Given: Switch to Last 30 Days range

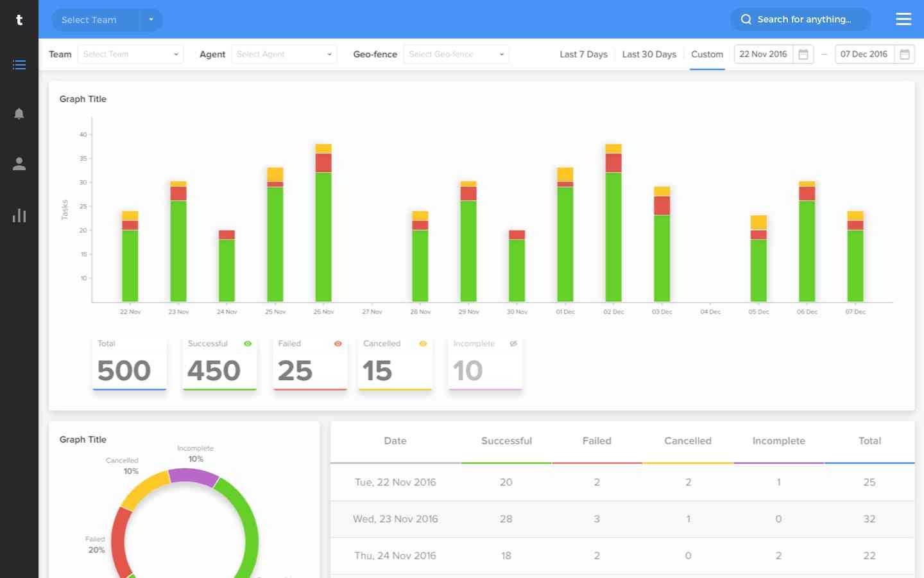Looking at the screenshot, I should pos(649,55).
